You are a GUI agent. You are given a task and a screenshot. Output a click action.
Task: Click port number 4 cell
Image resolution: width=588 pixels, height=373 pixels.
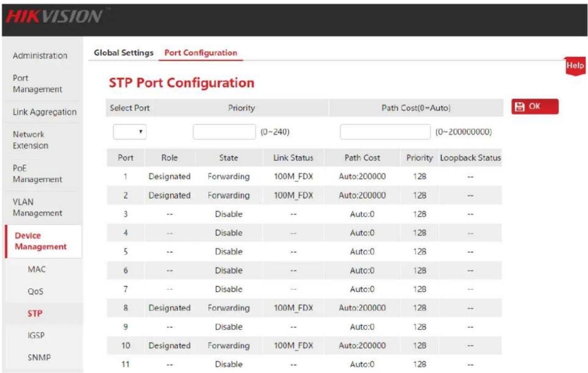(x=125, y=233)
